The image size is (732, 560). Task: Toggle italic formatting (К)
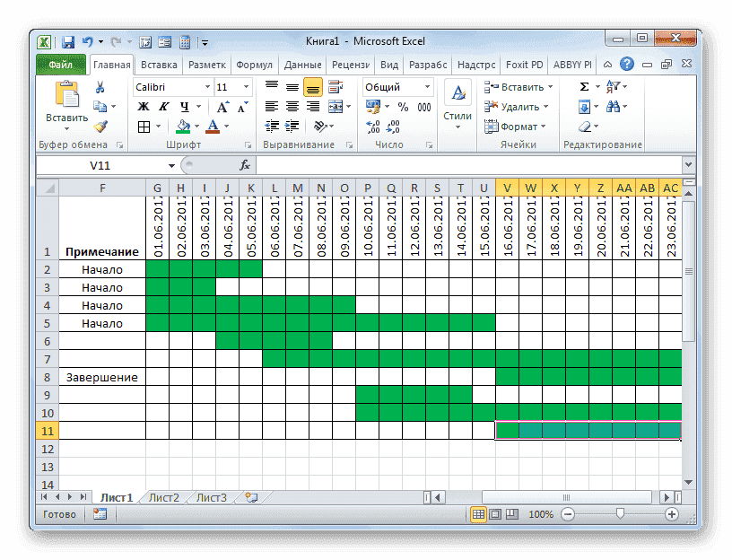(x=163, y=107)
